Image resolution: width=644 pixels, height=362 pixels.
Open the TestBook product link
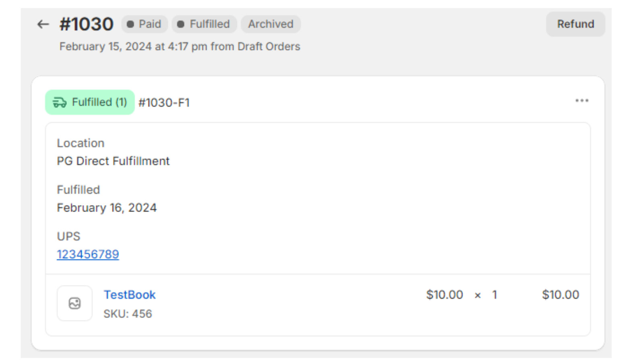(130, 295)
